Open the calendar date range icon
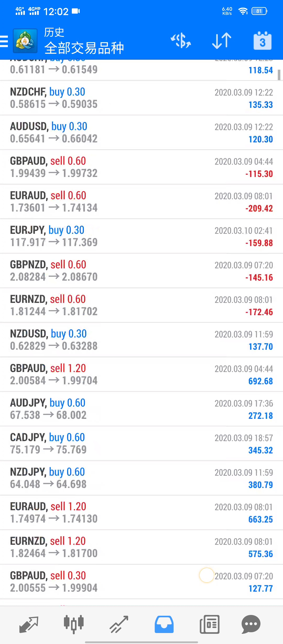 [262, 41]
